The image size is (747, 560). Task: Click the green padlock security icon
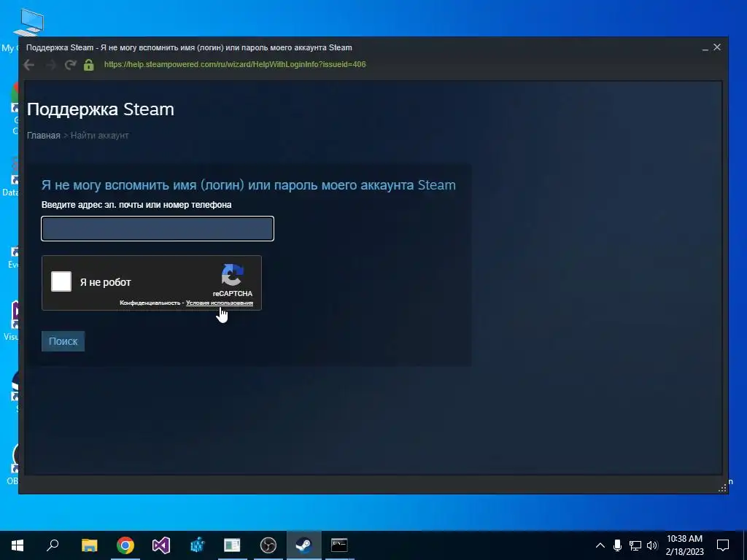[x=88, y=64]
